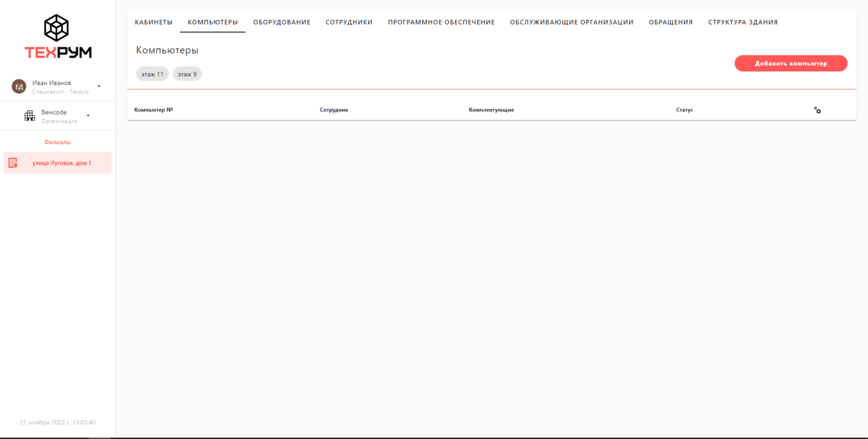This screenshot has width=868, height=439.
Task: Open the СОТРУДНИКИ tab
Action: coord(350,21)
